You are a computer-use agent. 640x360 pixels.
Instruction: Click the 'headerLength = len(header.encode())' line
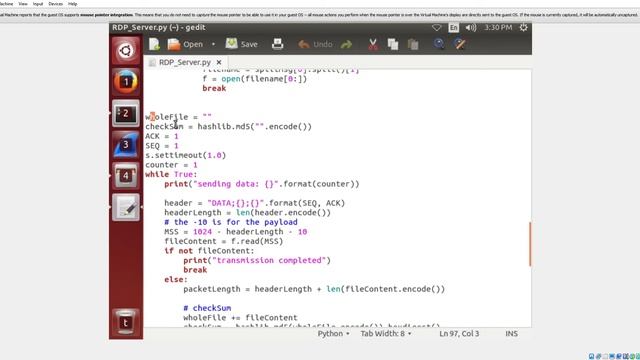(247, 213)
